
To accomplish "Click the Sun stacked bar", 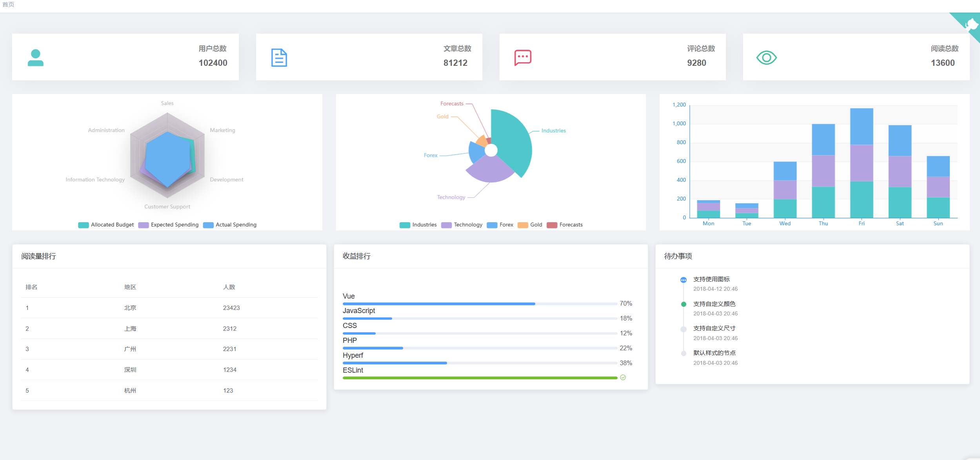I will pyautogui.click(x=938, y=187).
